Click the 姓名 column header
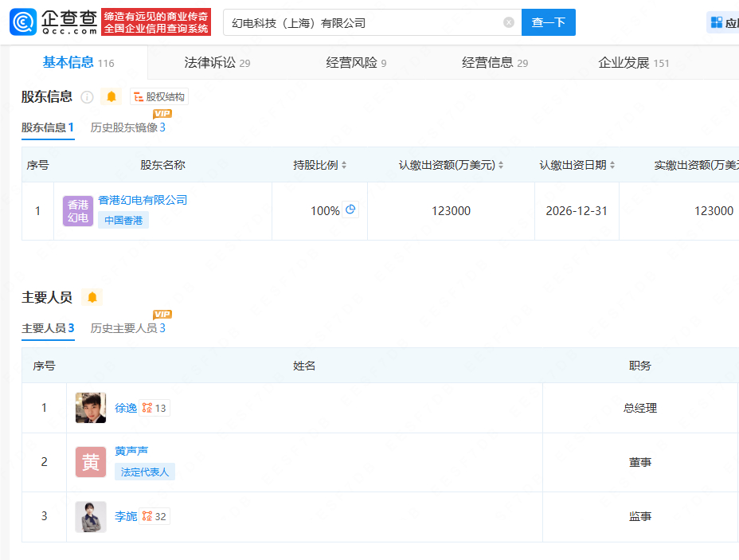 click(x=304, y=366)
